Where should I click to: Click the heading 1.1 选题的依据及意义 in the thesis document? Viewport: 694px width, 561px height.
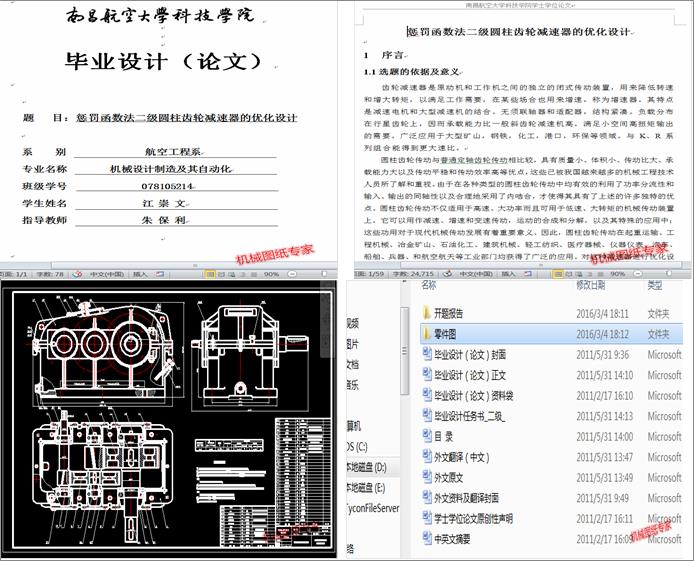pyautogui.click(x=412, y=71)
